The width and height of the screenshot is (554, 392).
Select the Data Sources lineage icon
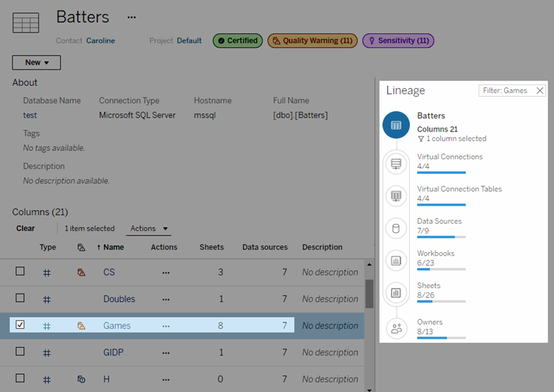click(x=396, y=229)
